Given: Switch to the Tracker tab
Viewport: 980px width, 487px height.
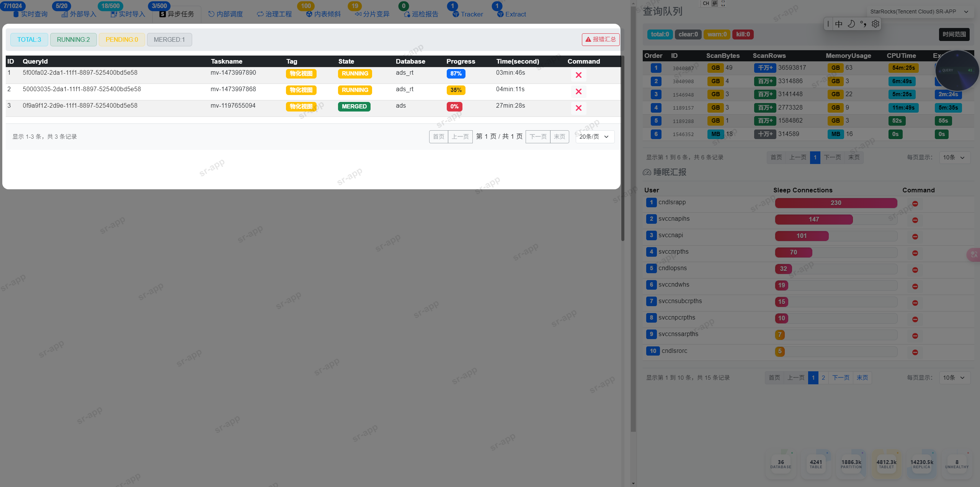Looking at the screenshot, I should [x=467, y=14].
